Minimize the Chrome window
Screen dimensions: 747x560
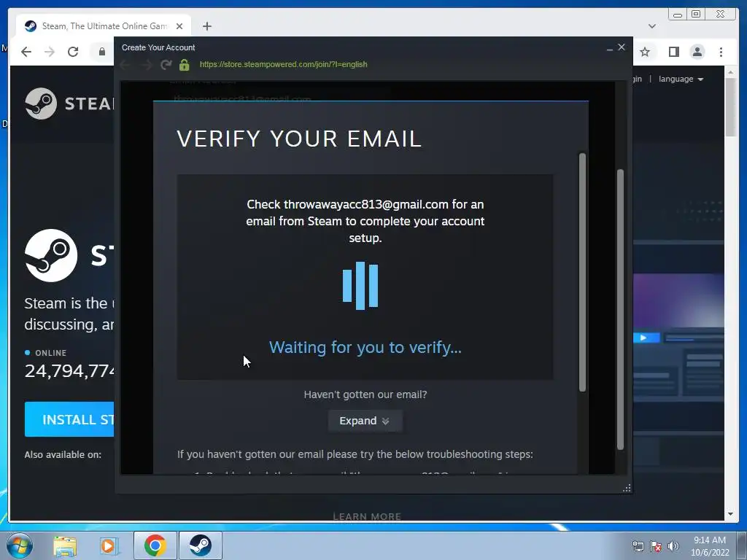point(678,15)
